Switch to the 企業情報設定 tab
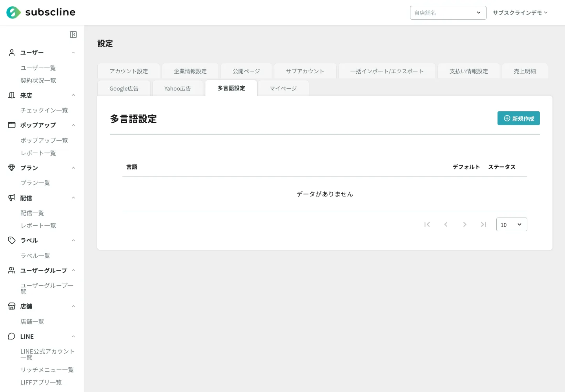565x392 pixels. (190, 71)
